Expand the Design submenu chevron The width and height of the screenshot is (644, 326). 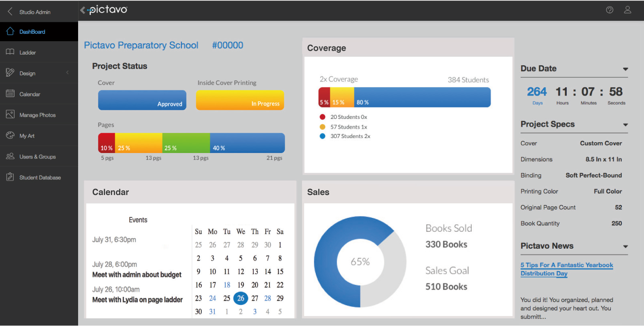coord(68,73)
